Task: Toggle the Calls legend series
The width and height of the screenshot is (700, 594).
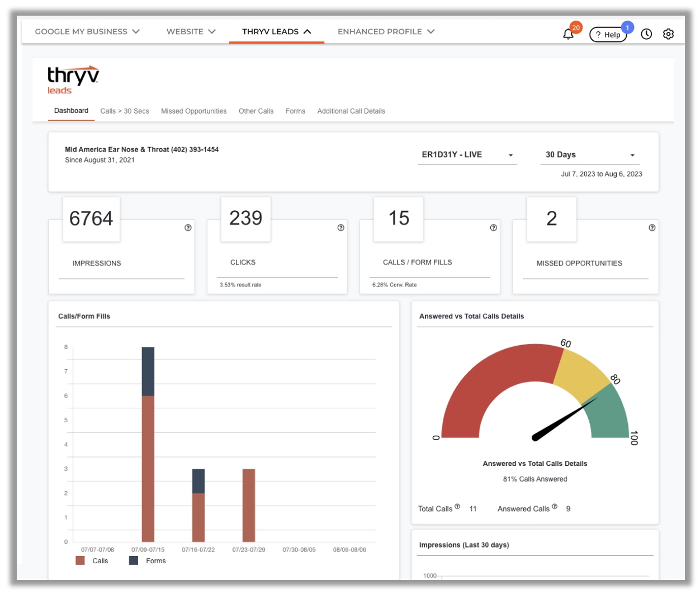Action: (x=92, y=560)
